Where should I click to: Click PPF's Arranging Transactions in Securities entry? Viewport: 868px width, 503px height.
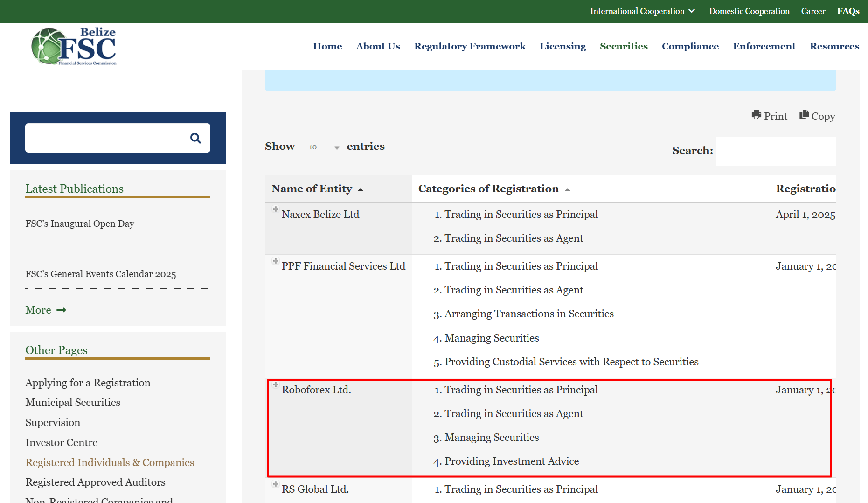tap(529, 314)
